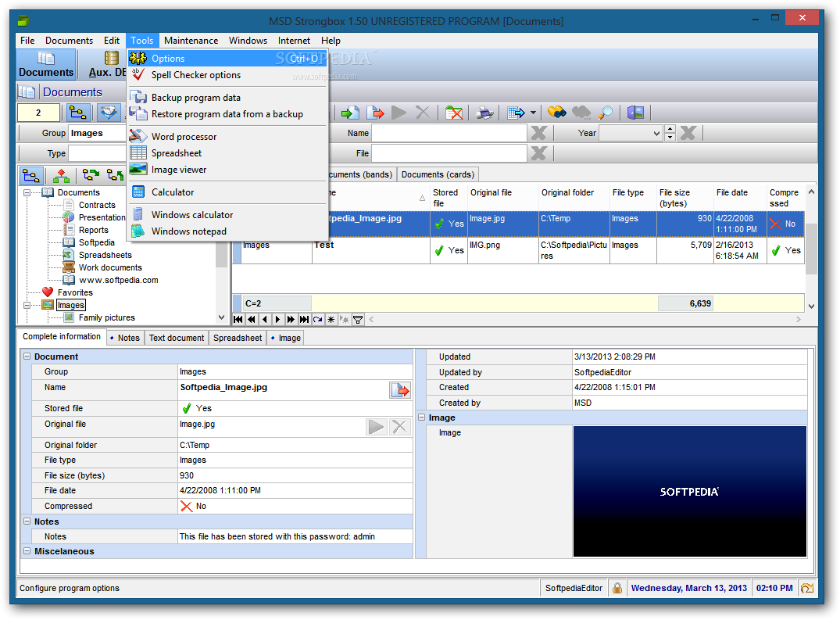This screenshot has height=620, width=840.
Task: Click the export red arrow beside Name value
Action: coord(399,390)
